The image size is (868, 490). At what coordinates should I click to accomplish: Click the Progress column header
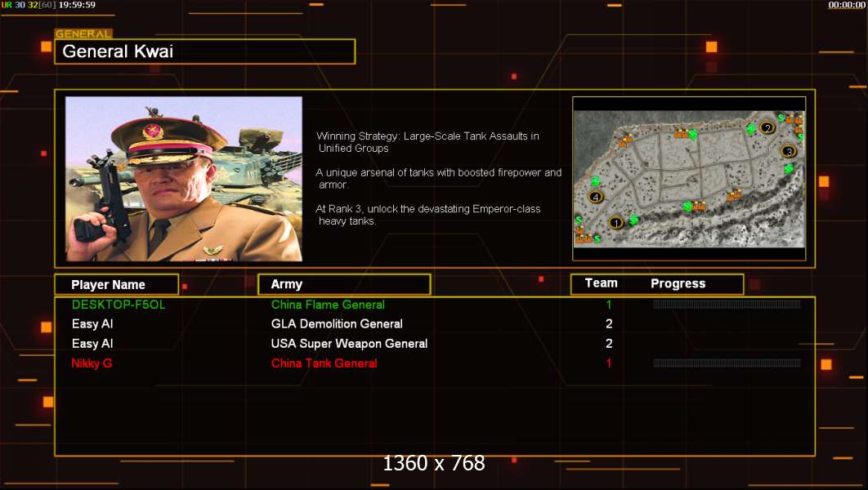pyautogui.click(x=678, y=283)
